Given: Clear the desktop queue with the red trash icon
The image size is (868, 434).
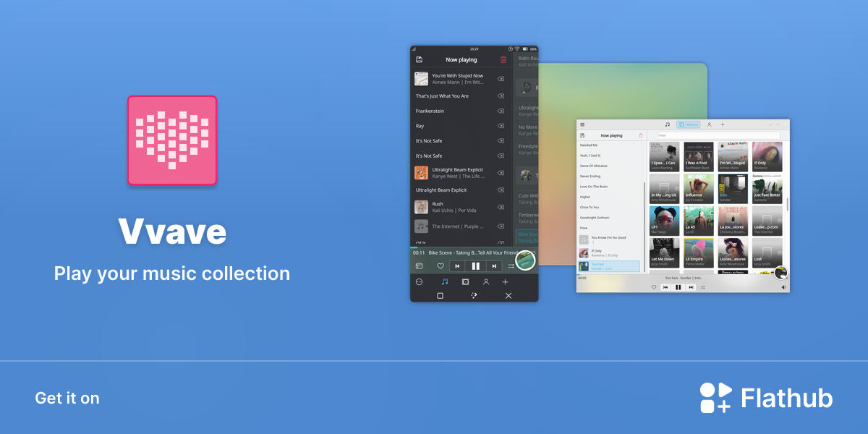Looking at the screenshot, I should click(x=640, y=135).
